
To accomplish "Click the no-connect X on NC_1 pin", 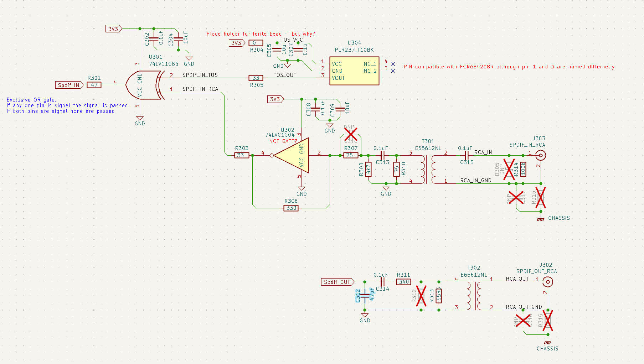I will coord(393,64).
